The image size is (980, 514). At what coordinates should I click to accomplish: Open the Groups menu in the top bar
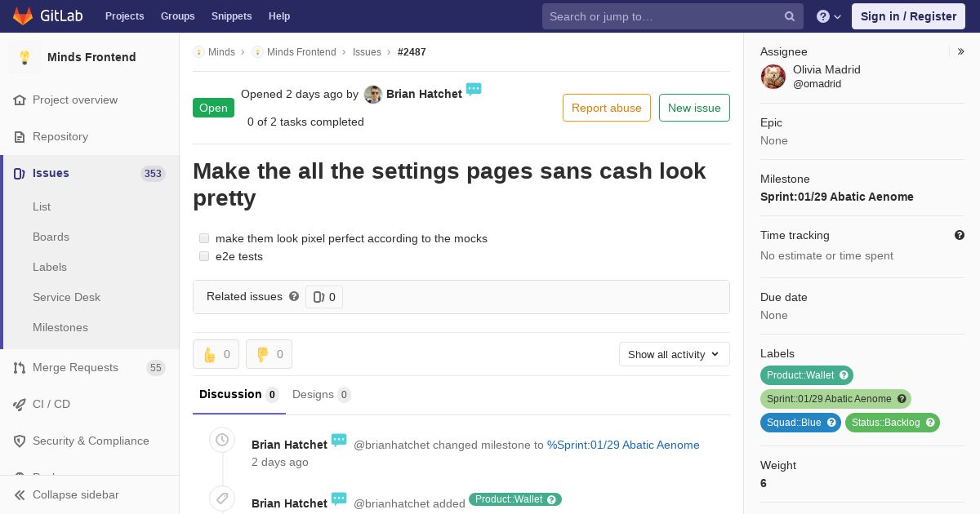coord(177,16)
